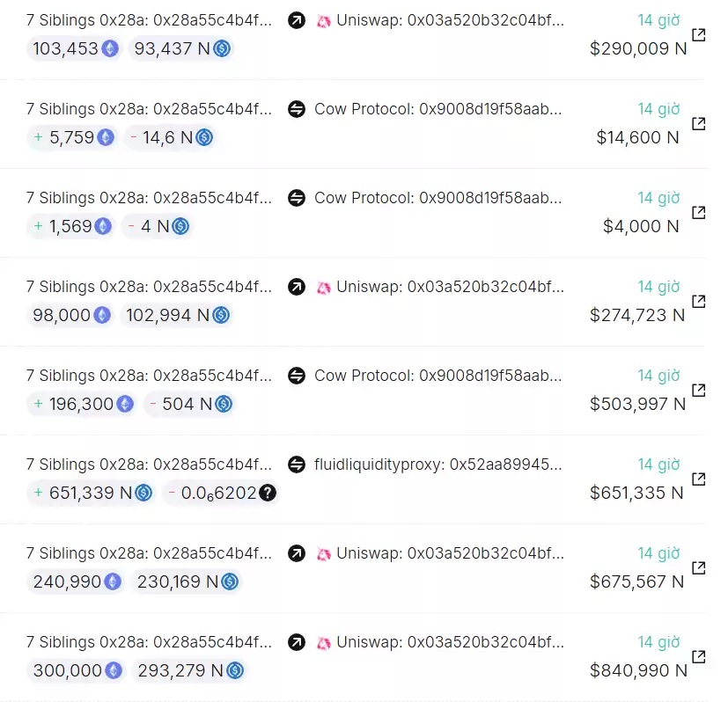
Task: Open external link for $840,990 N transaction
Action: coord(698,657)
